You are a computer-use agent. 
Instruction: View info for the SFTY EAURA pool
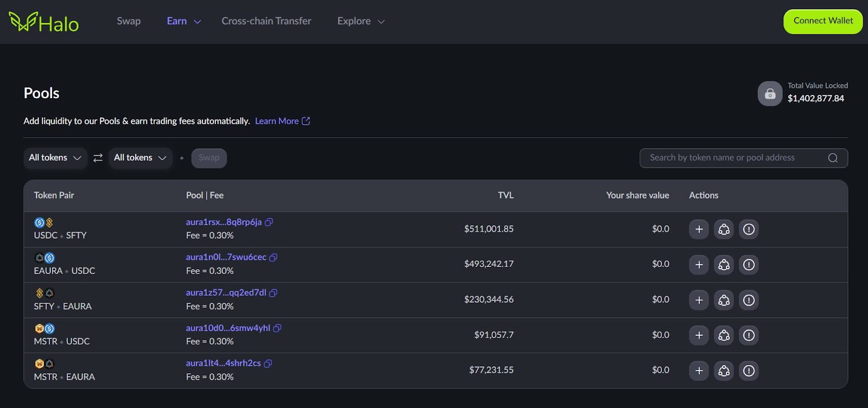[x=749, y=300]
